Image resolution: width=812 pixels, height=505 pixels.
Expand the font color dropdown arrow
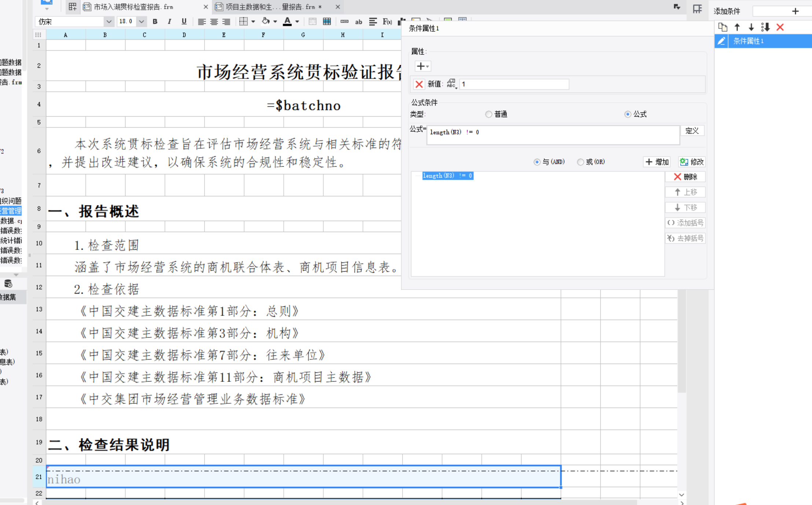click(297, 22)
